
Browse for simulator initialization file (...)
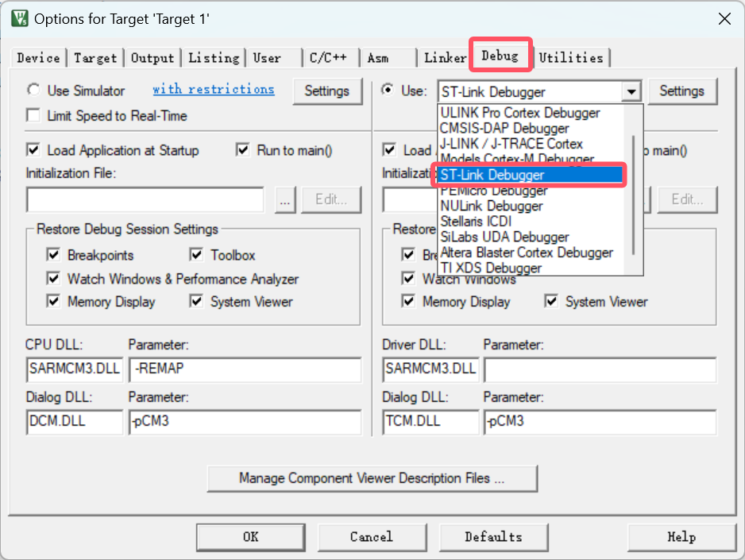click(284, 199)
